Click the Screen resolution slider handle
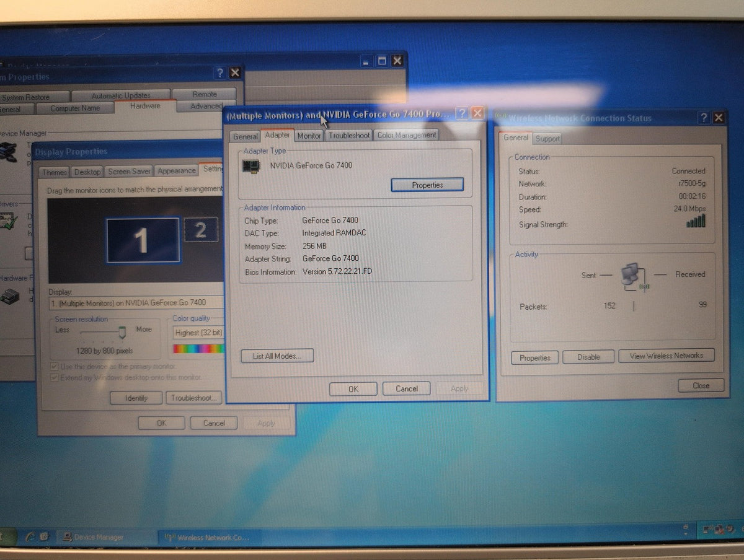 point(122,333)
